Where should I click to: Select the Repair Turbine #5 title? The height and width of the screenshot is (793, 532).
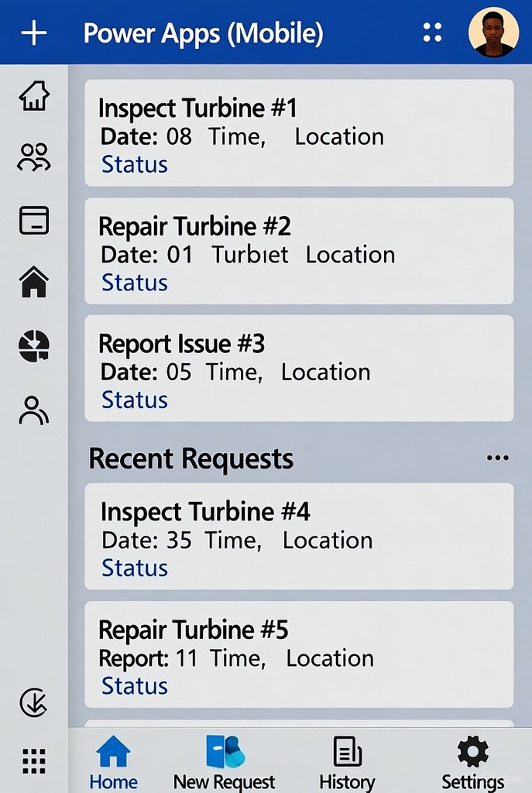(x=193, y=630)
